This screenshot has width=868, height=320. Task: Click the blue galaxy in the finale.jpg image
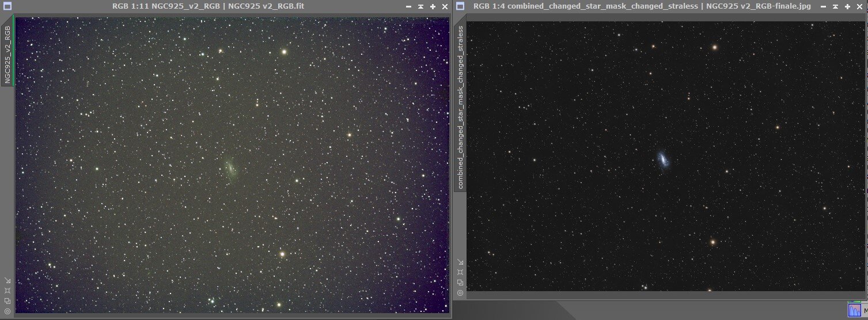pos(664,159)
